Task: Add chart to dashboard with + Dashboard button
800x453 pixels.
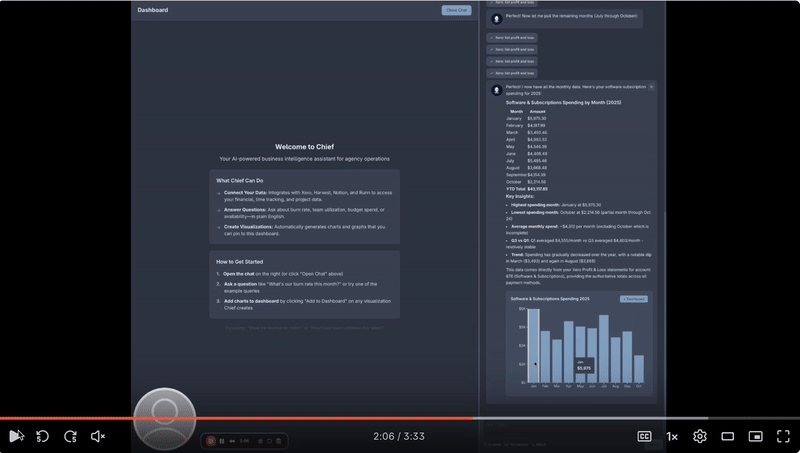Action: coord(634,299)
